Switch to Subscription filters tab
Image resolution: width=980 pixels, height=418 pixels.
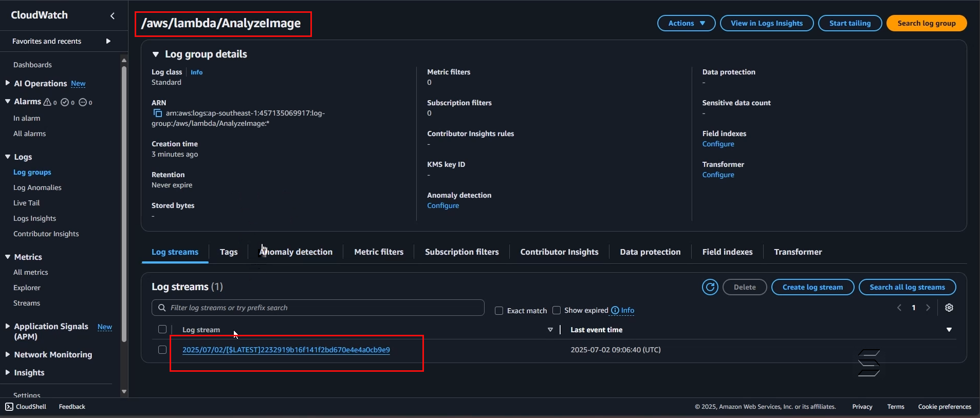(462, 252)
